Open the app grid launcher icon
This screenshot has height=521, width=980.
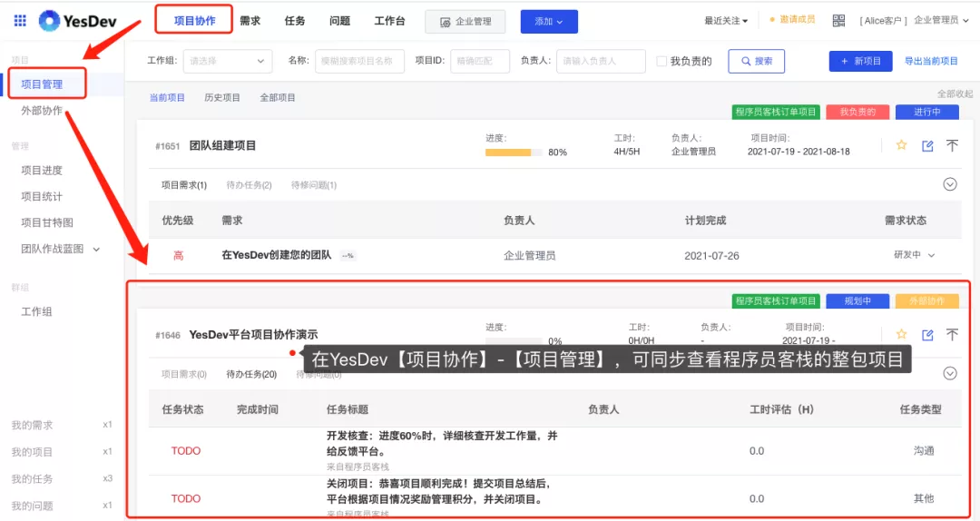20,21
